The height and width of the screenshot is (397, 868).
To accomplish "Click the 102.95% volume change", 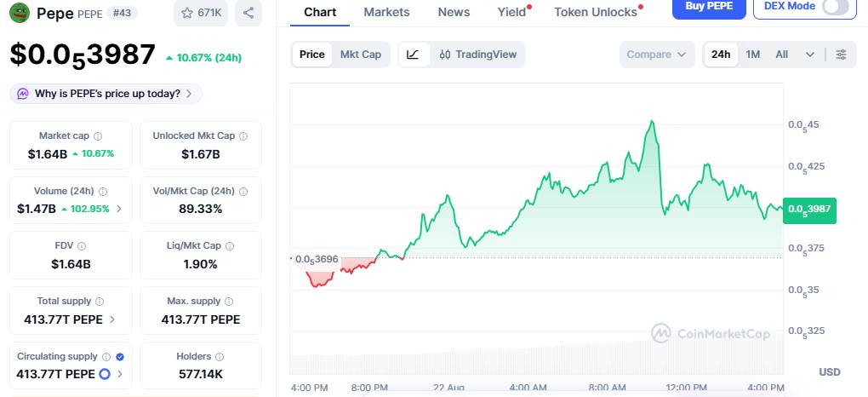I will pos(85,209).
